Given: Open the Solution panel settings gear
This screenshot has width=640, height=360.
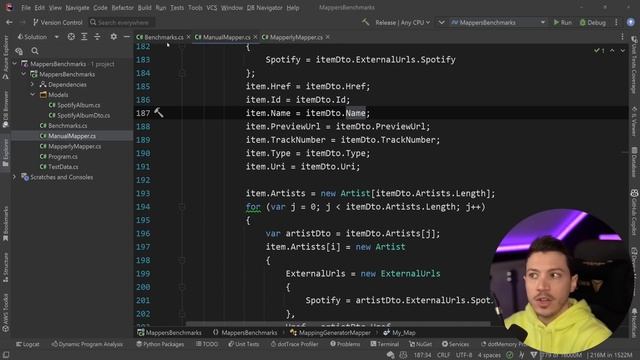Looking at the screenshot, I should click(113, 37).
